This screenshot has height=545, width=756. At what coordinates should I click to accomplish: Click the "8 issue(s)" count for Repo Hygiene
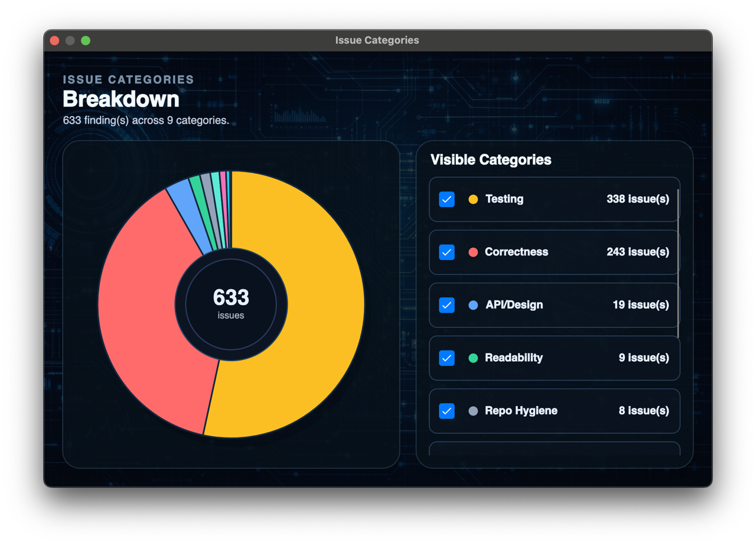tap(644, 411)
